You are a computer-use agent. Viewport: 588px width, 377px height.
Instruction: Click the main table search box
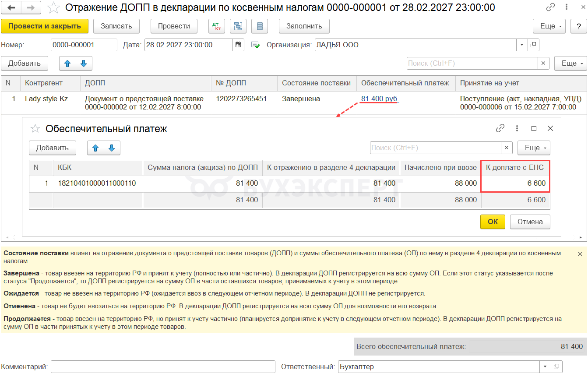pos(472,63)
